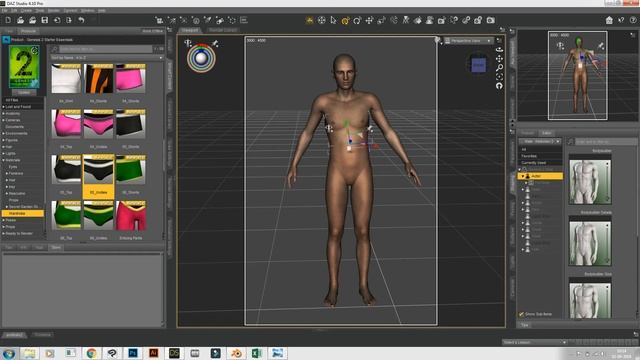
Task: Click the Undo arrow icon
Action: pyautogui.click(x=81, y=20)
